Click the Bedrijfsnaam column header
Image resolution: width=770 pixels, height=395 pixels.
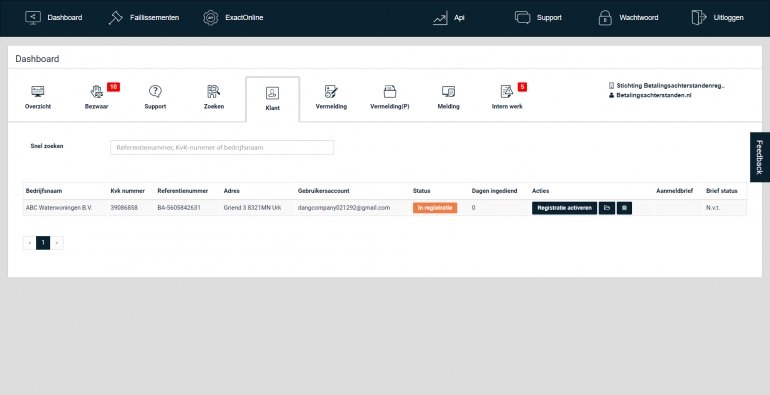(44, 191)
